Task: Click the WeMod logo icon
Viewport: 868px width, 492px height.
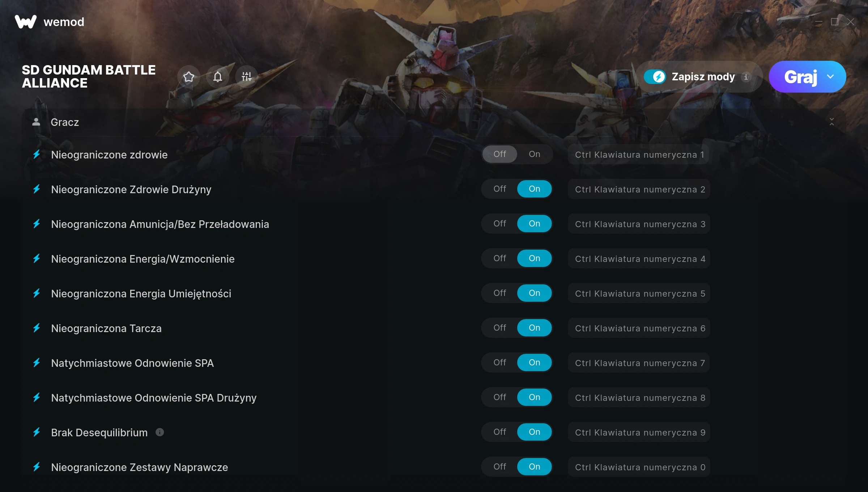Action: [26, 22]
